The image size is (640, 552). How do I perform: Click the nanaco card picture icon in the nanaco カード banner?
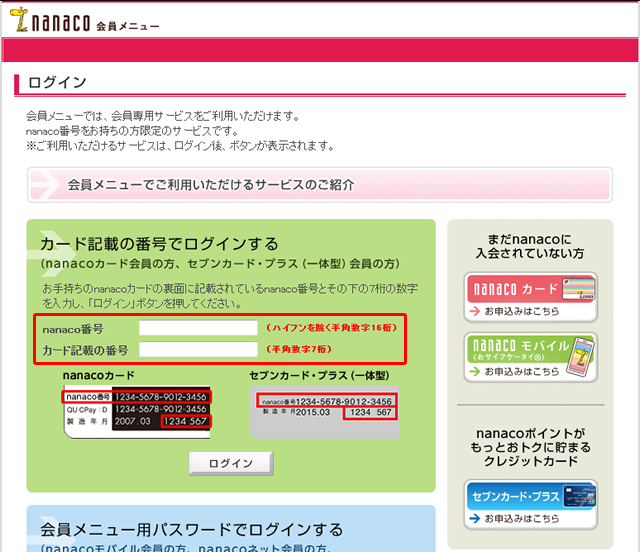[x=578, y=288]
